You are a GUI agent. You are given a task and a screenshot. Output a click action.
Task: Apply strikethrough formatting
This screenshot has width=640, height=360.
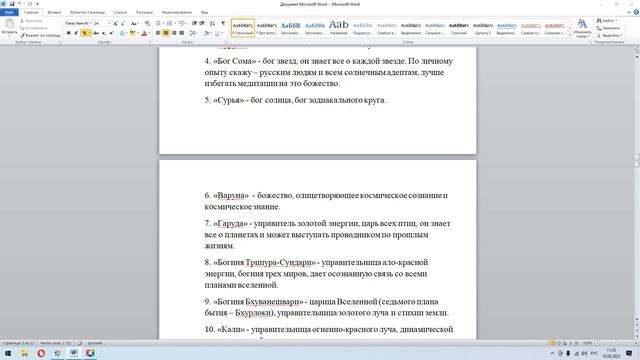(96, 33)
